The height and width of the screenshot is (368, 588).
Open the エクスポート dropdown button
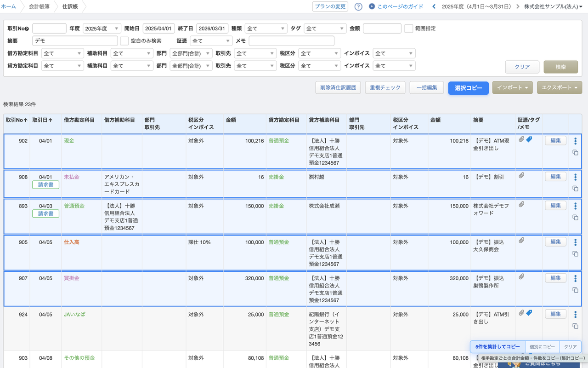click(x=560, y=87)
